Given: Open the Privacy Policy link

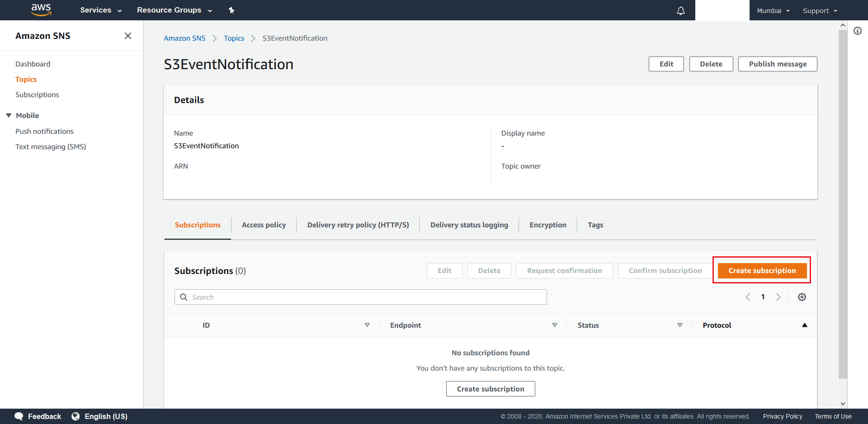Looking at the screenshot, I should [783, 416].
